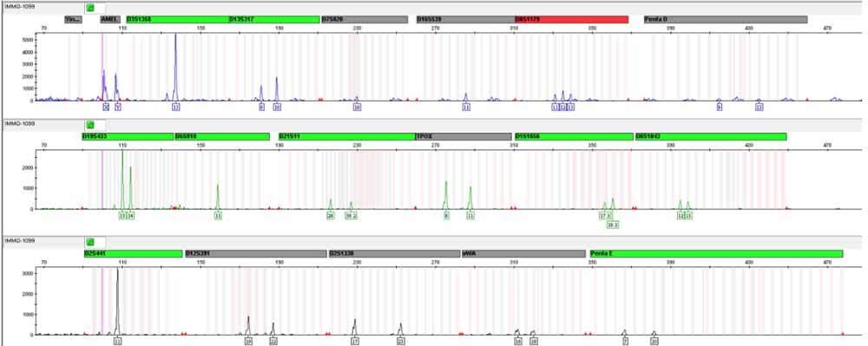This screenshot has height=346, width=868.
Task: Select the D6S1043 marker bar
Action: coord(711,136)
